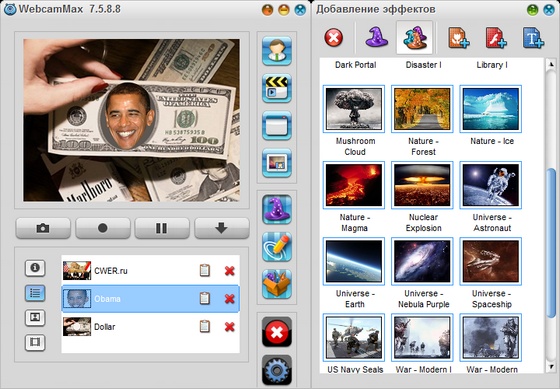Delete the CWER.ru effect with red X

tap(230, 271)
